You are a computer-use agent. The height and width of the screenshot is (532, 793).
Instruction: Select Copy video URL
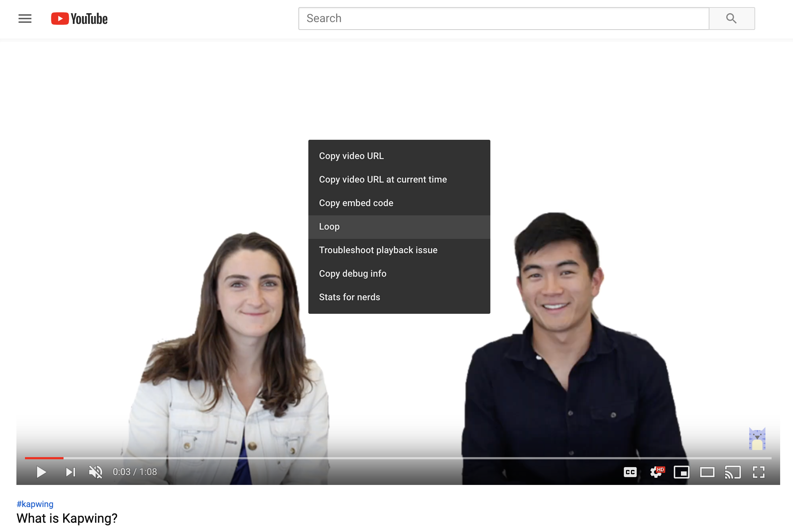click(x=352, y=156)
